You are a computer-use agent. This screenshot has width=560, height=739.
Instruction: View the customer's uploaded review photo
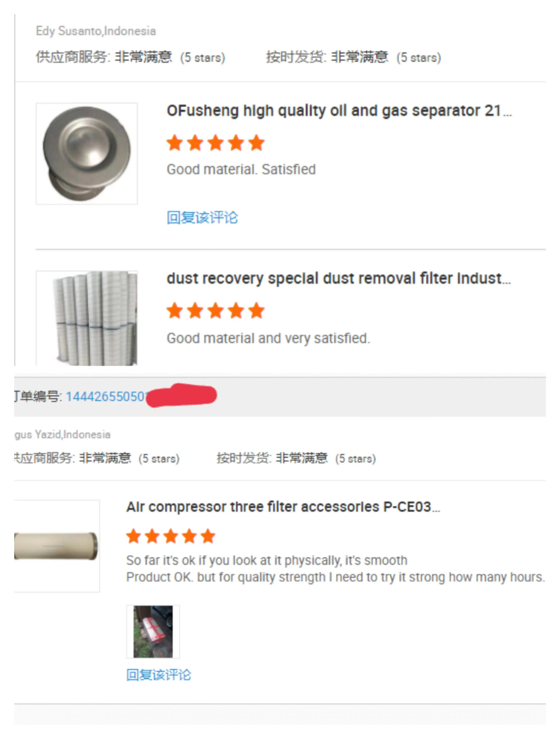click(x=153, y=631)
